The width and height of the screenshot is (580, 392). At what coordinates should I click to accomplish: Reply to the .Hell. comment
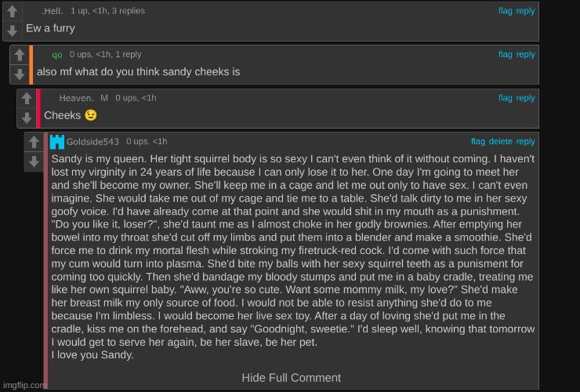click(x=525, y=11)
